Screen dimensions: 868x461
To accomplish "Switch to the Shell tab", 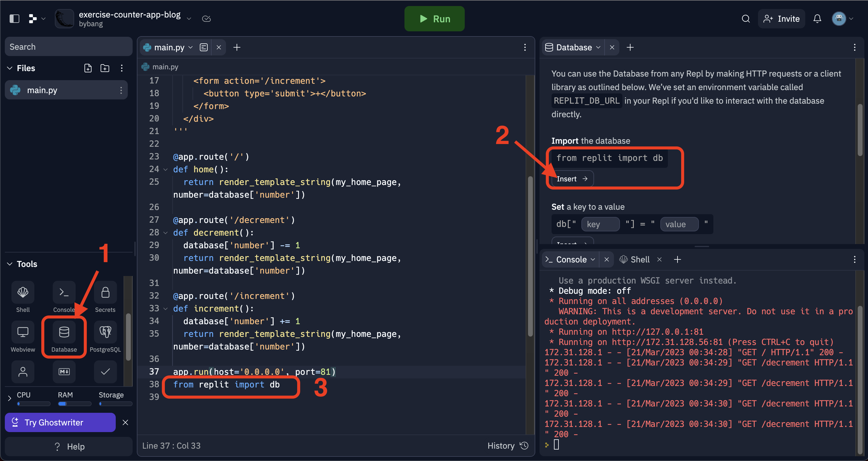I will pos(638,260).
